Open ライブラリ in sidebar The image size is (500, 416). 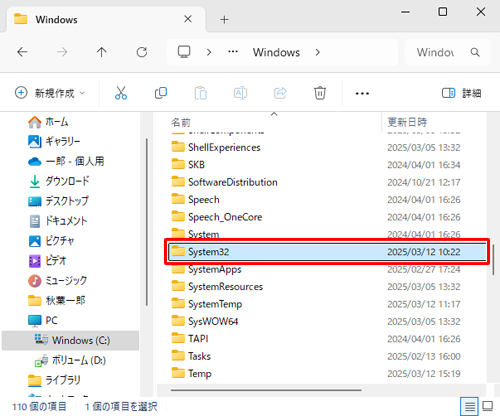click(x=54, y=380)
